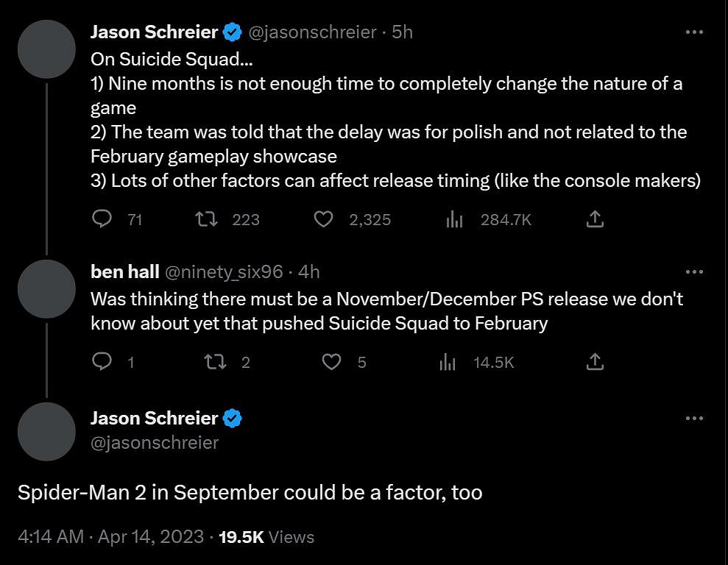Screen dimensions: 728x565
Task: Open @ninety_six96 profile handle
Action: click(x=224, y=272)
